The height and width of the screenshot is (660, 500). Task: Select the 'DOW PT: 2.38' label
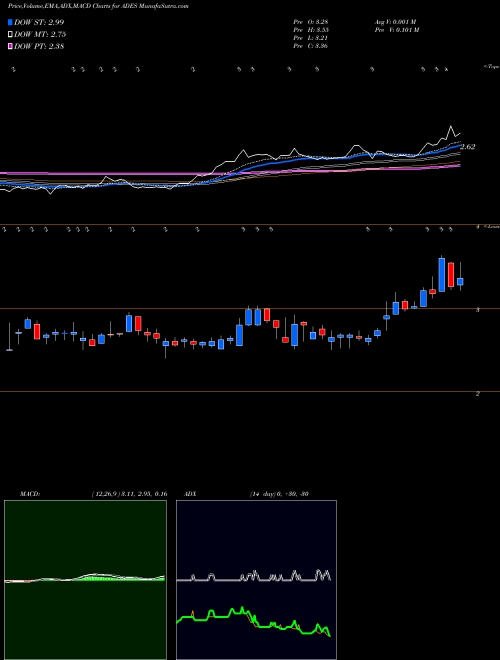pos(39,47)
